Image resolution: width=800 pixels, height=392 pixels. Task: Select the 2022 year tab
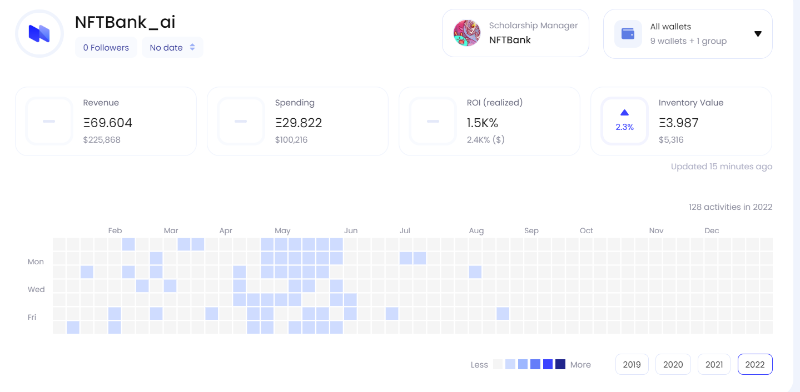tap(755, 364)
